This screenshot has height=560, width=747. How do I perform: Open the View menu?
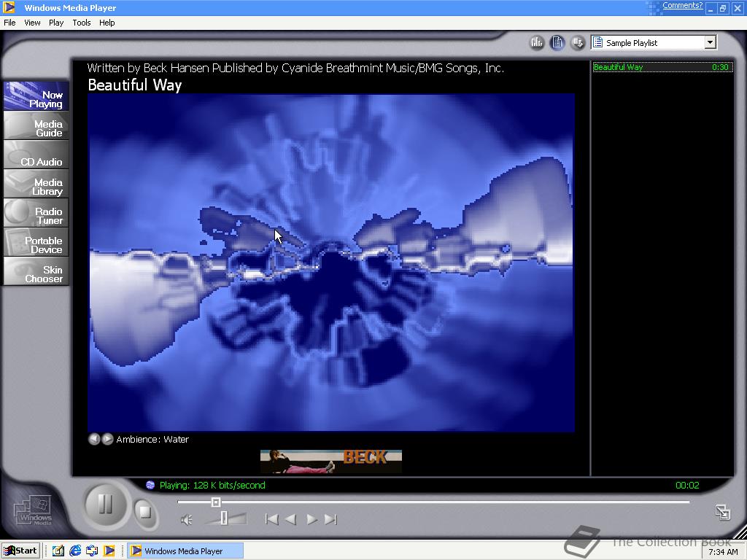click(32, 23)
